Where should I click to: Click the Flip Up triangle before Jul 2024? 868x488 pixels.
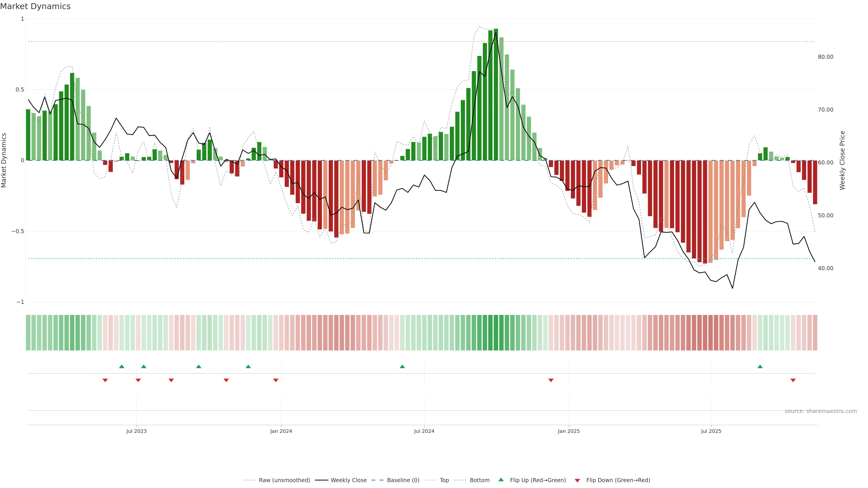[402, 366]
